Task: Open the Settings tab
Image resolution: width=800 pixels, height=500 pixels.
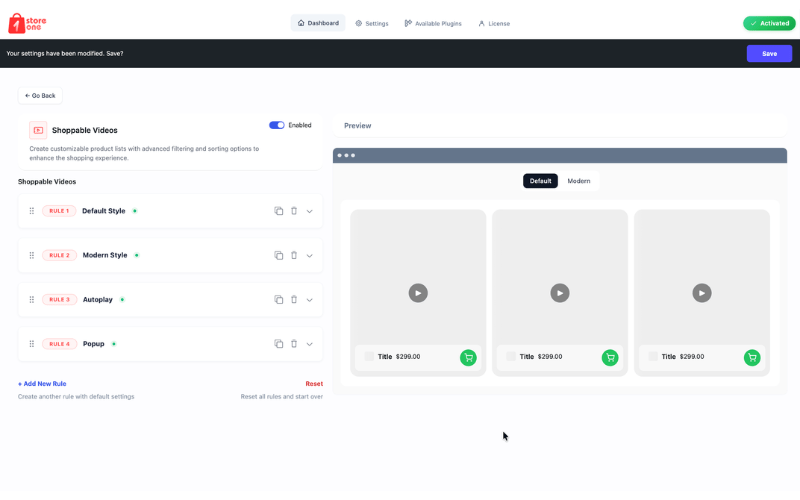Action: coord(372,23)
